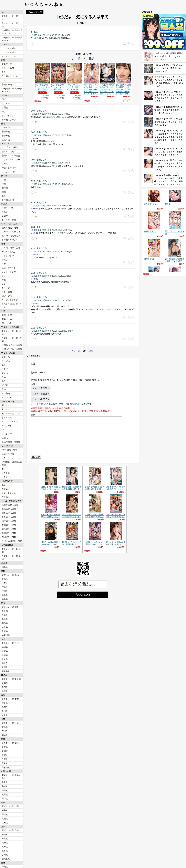The width and height of the screenshot is (186, 868).
Task: Click report ban icon on post 916
Action: [x=133, y=339]
